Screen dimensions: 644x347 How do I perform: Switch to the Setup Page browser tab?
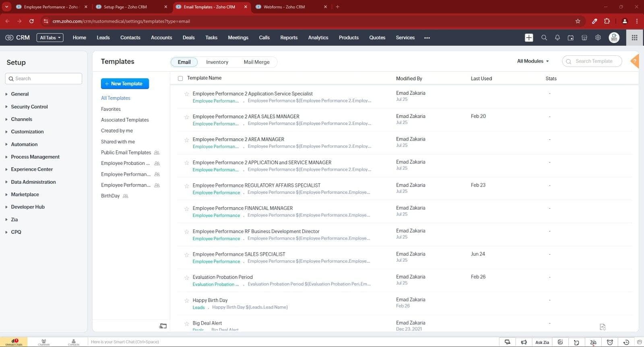[x=131, y=7]
